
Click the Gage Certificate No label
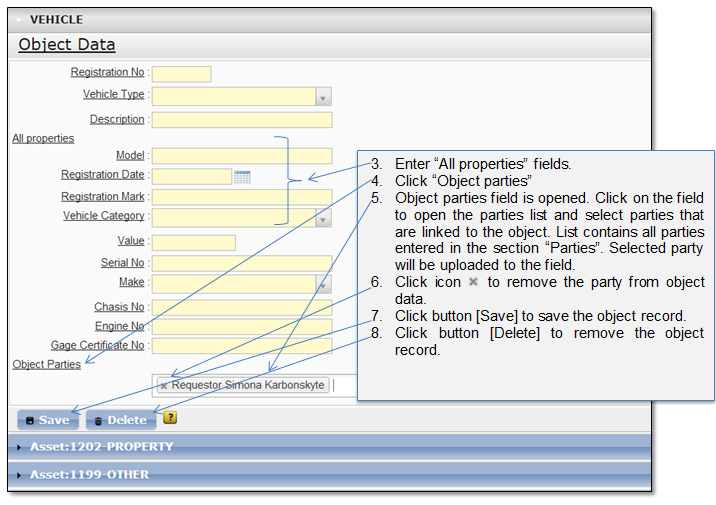click(x=97, y=345)
